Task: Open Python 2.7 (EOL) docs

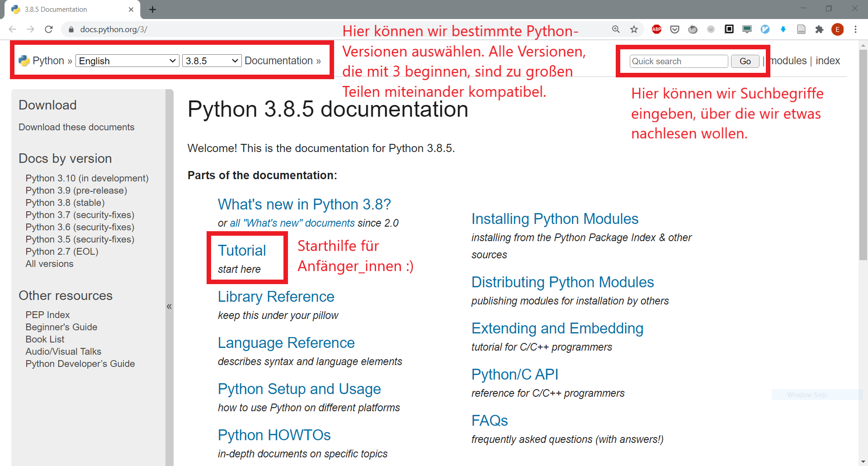Action: coord(61,252)
